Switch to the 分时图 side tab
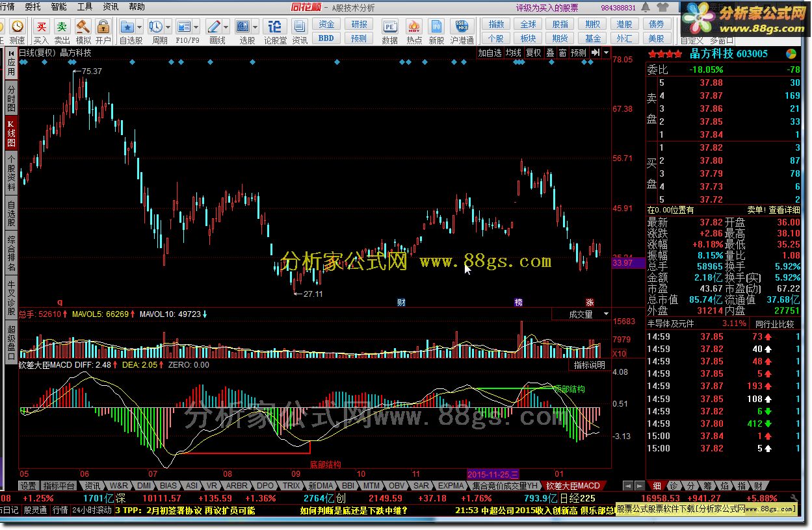This screenshot has width=812, height=530. 11,97
